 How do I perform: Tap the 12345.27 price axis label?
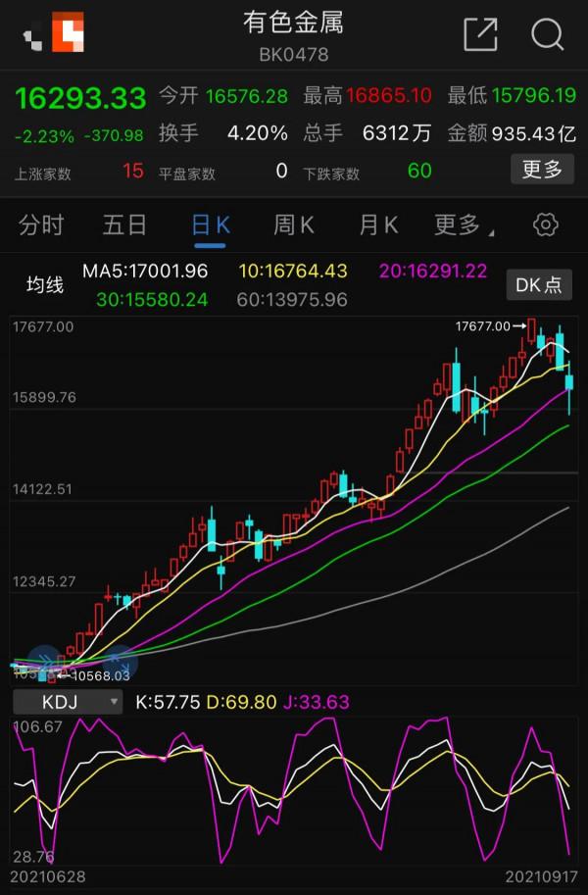pos(44,581)
